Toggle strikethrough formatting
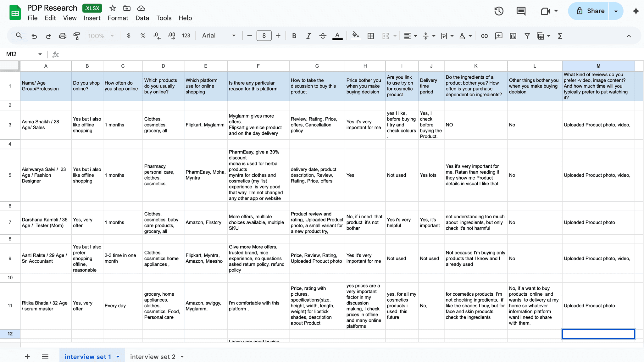 (323, 36)
